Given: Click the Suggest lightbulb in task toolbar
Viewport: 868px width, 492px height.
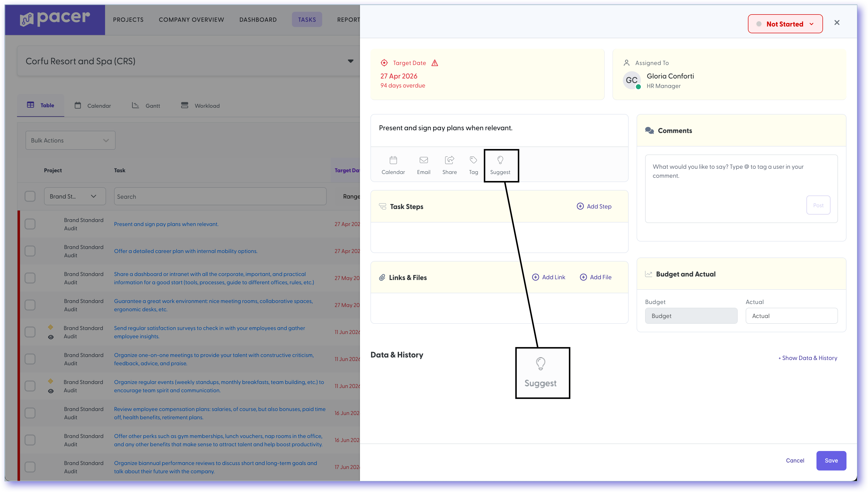Looking at the screenshot, I should point(500,160).
